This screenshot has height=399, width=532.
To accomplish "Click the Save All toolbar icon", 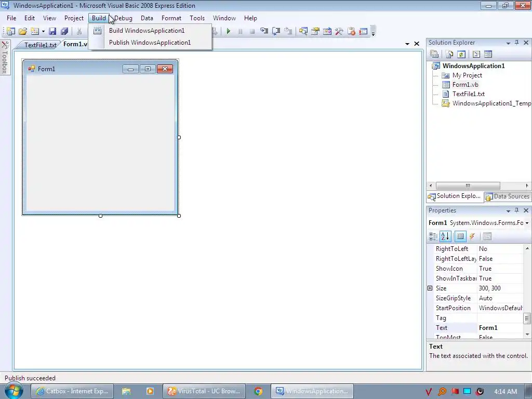I will coord(64,31).
